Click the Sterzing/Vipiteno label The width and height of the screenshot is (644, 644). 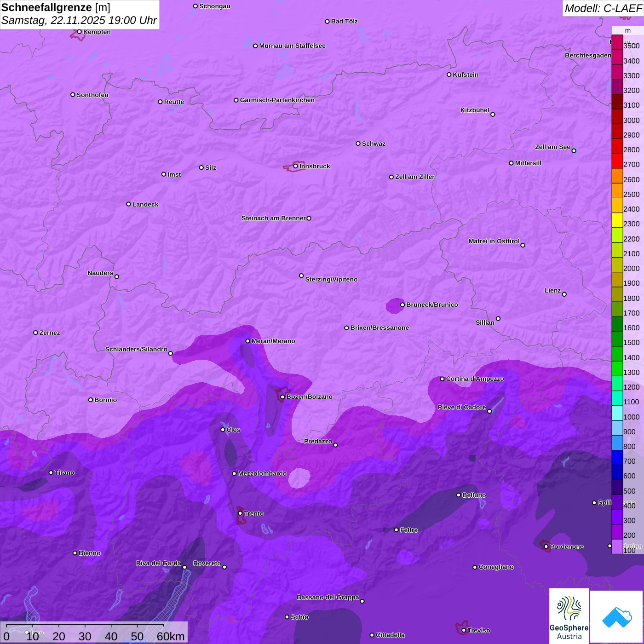331,279
